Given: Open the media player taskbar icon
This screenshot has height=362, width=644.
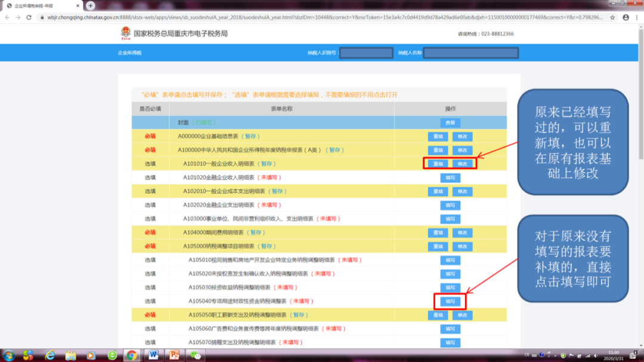Looking at the screenshot, I should 91,355.
